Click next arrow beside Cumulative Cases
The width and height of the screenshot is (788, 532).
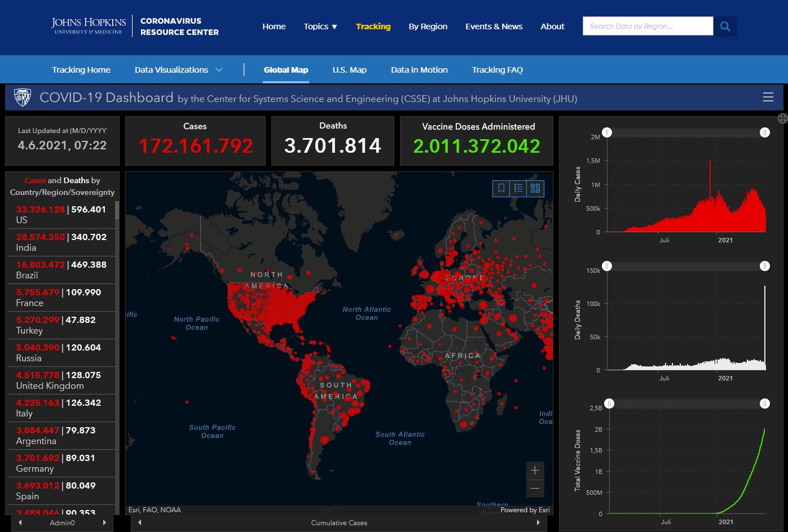[x=538, y=522]
